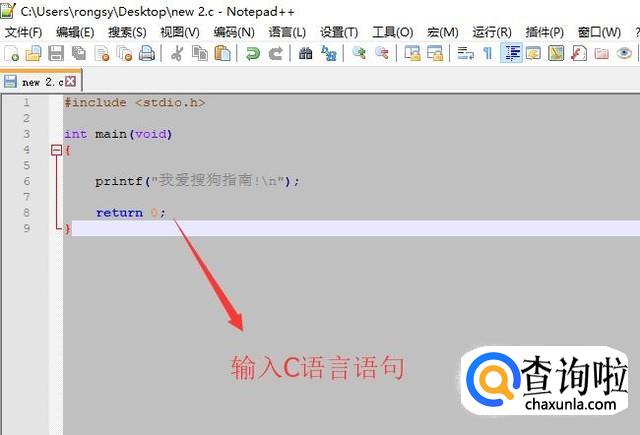Image resolution: width=640 pixels, height=435 pixels.
Task: Open 插件(P) menu
Action: 544,32
